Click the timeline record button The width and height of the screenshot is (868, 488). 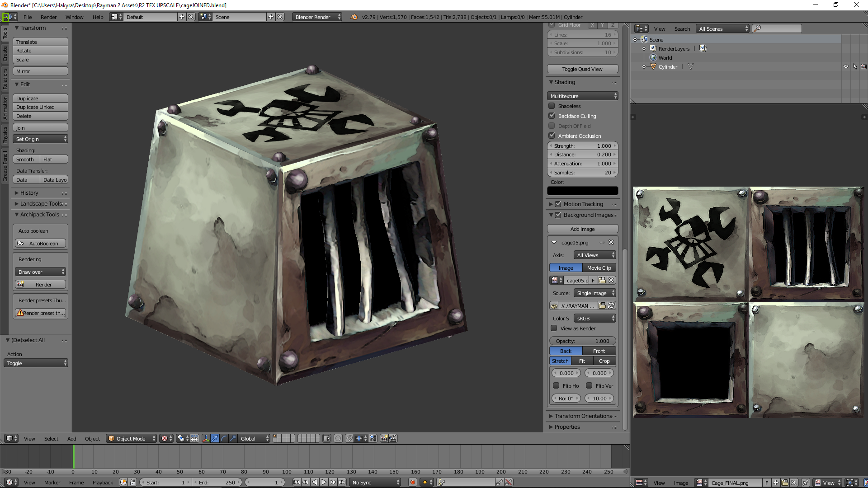click(x=412, y=482)
